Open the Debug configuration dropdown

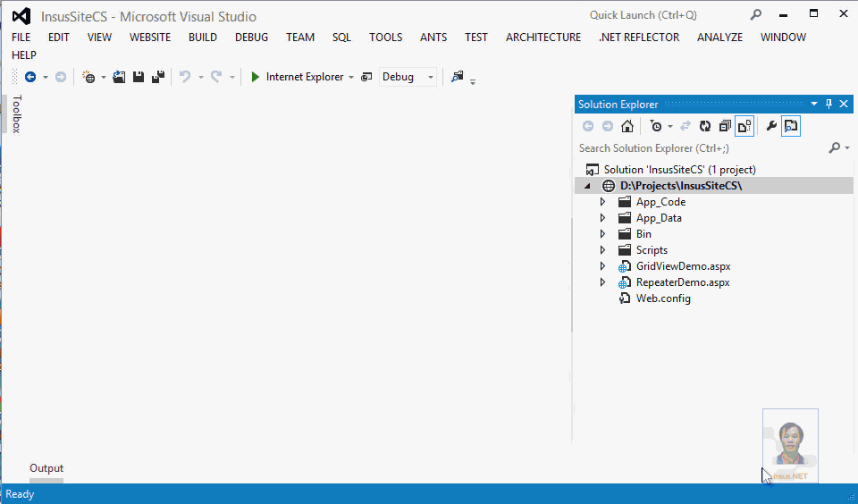431,77
